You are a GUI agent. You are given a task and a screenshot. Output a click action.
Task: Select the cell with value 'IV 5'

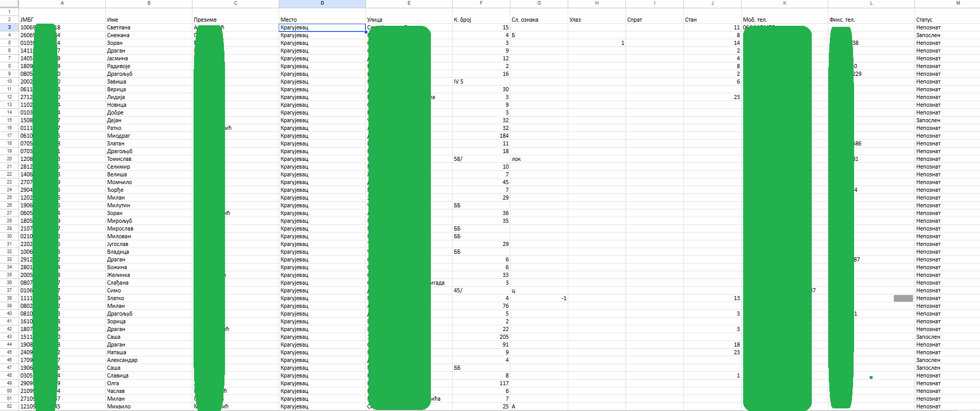481,81
